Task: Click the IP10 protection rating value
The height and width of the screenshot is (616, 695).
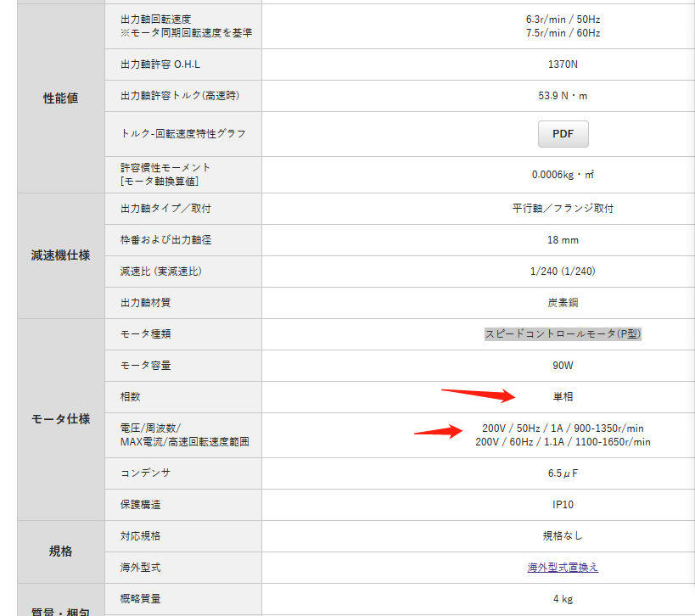Action: (563, 504)
